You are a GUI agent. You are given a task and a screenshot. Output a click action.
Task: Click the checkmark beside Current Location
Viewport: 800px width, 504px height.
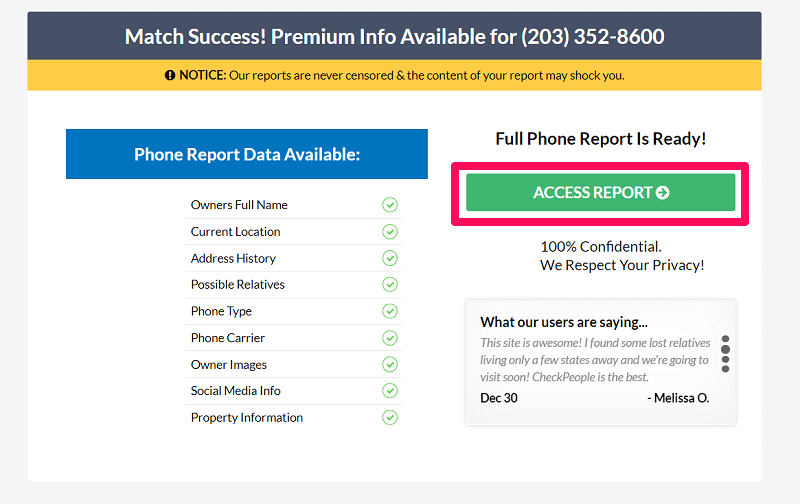390,232
